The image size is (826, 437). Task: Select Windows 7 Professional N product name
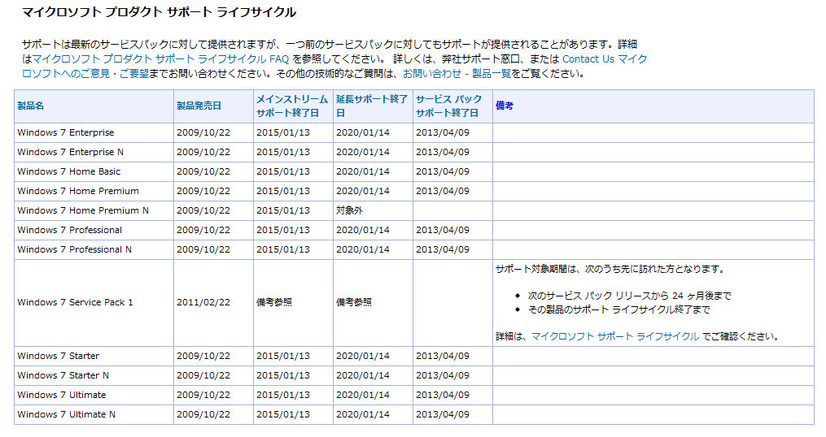74,250
